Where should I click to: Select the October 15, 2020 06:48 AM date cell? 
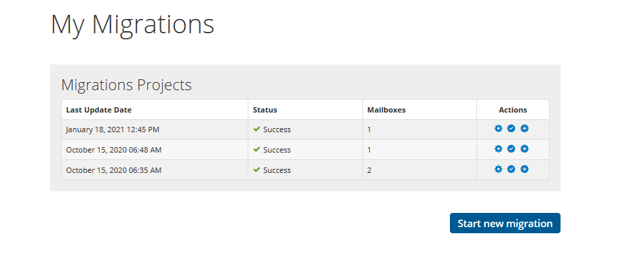pyautogui.click(x=155, y=150)
